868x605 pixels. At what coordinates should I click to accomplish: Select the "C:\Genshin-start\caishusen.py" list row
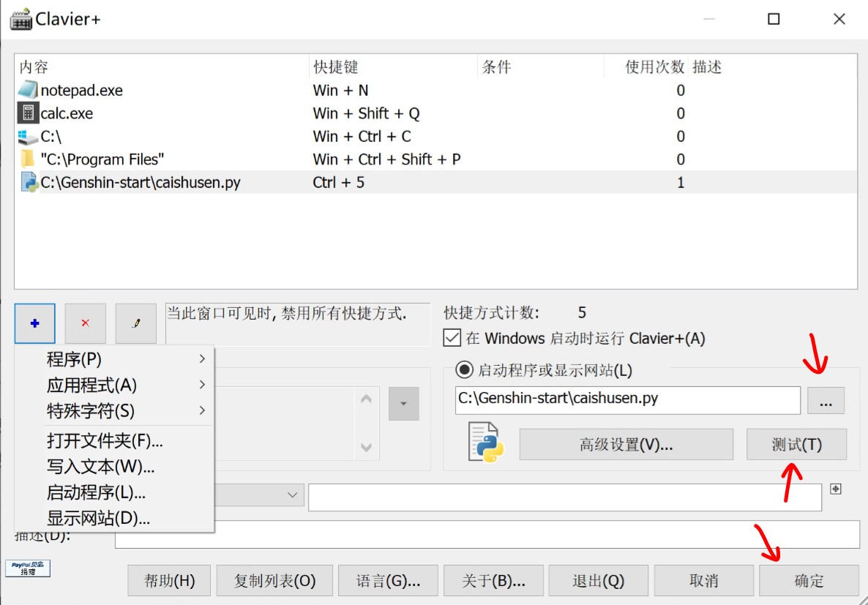(435, 182)
